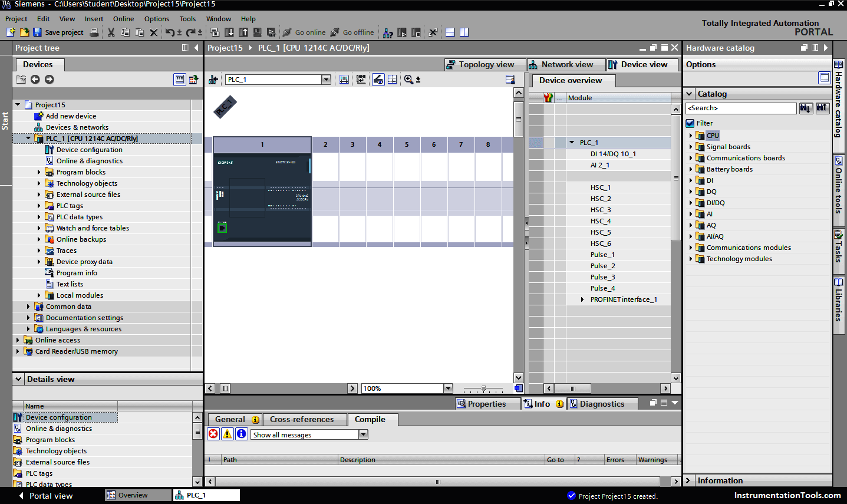Open the Properties tab in inspector
This screenshot has width=847, height=504.
tap(487, 404)
